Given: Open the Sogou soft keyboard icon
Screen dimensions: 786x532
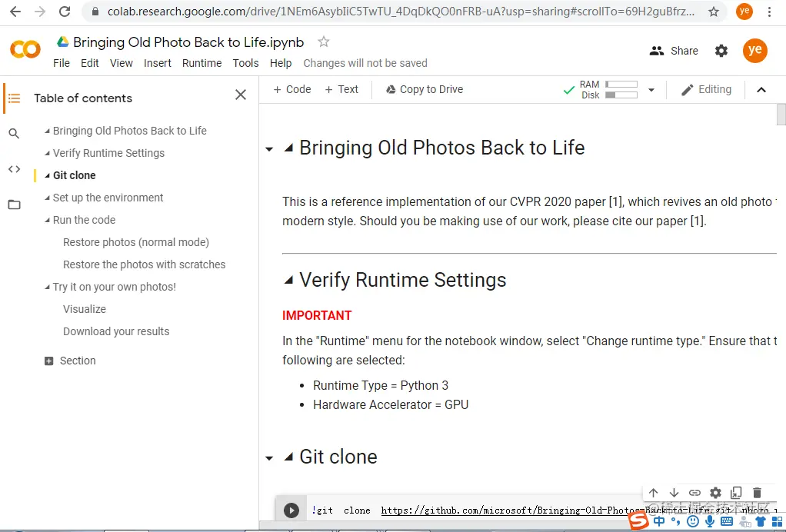Looking at the screenshot, I should (726, 521).
